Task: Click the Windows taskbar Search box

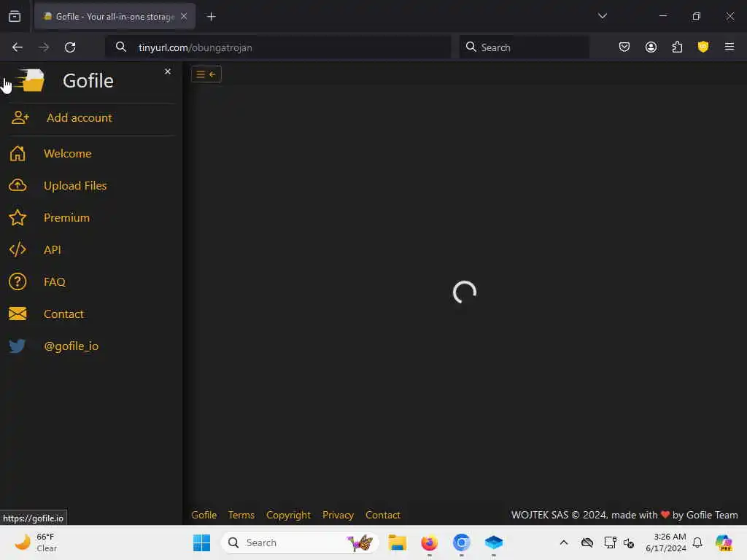Action: pos(300,542)
